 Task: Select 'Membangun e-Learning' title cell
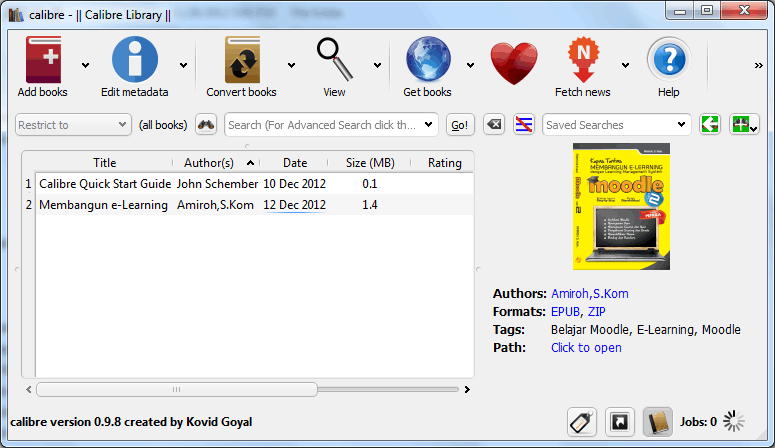(105, 205)
